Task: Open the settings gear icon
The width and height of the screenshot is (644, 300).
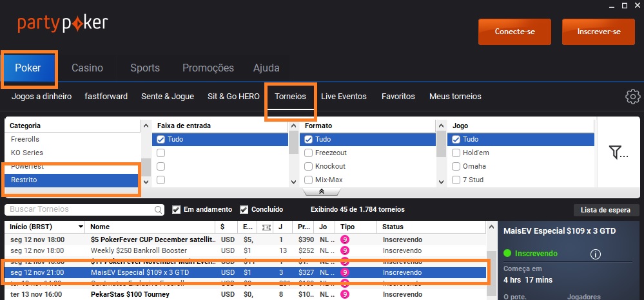Action: click(632, 97)
